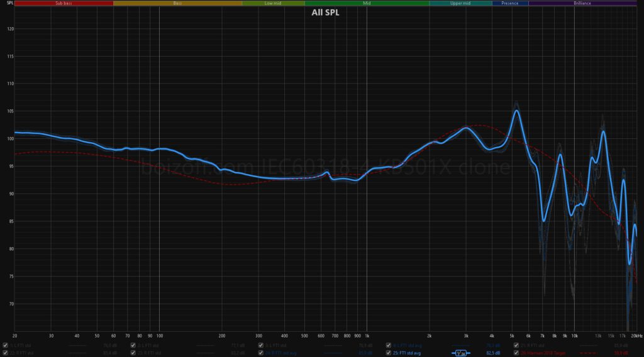Select the red 'Harman 2018 Target' legend label
This screenshot has height=357, width=644.
(543, 353)
